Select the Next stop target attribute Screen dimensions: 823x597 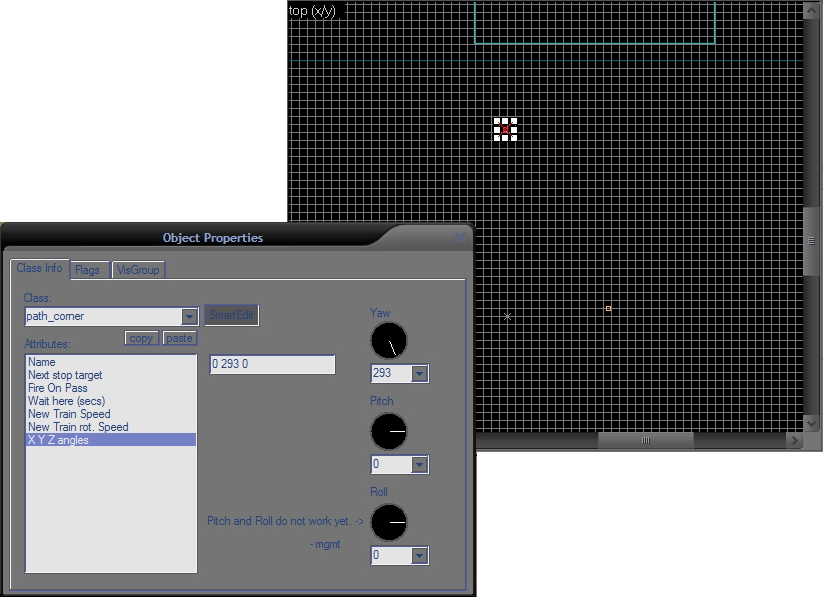(x=65, y=375)
